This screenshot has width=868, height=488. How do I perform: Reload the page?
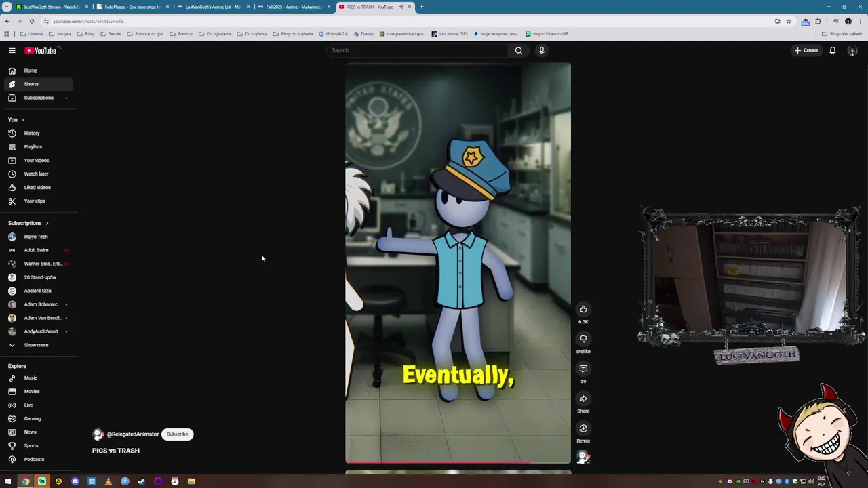(x=31, y=21)
